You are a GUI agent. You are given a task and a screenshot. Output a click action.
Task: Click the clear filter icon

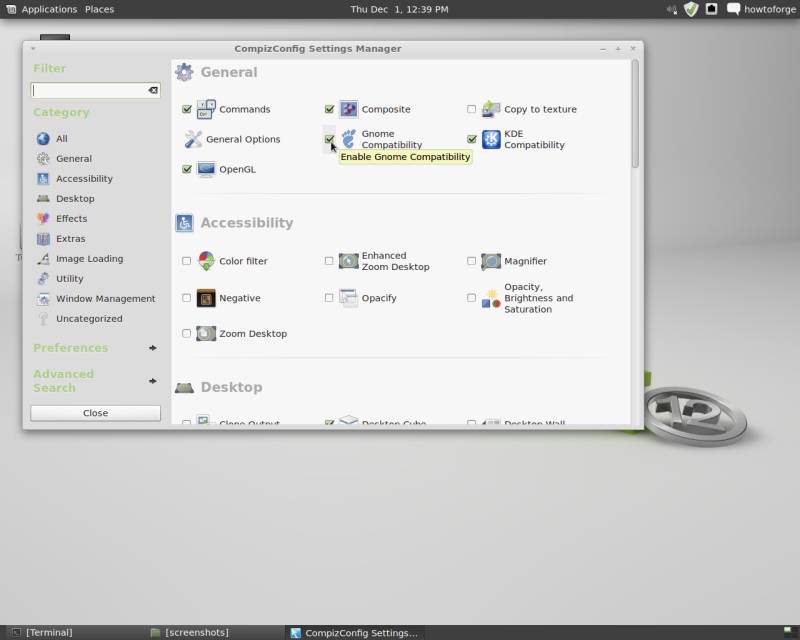[153, 90]
